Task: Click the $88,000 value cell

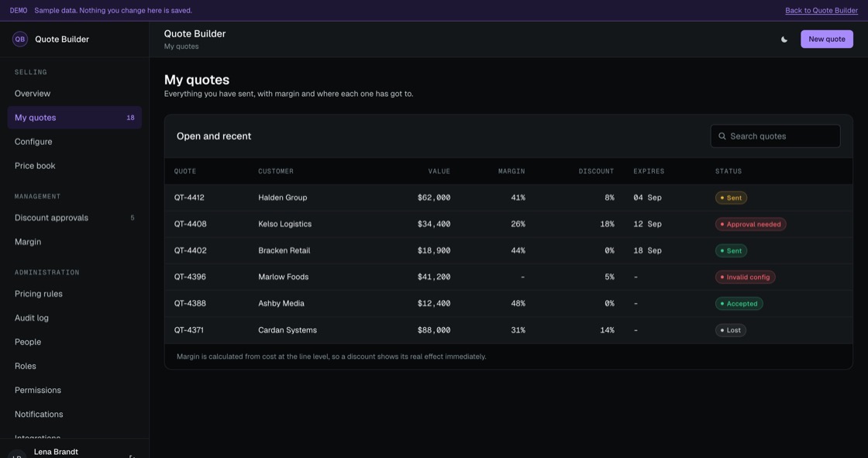Action: click(x=433, y=330)
